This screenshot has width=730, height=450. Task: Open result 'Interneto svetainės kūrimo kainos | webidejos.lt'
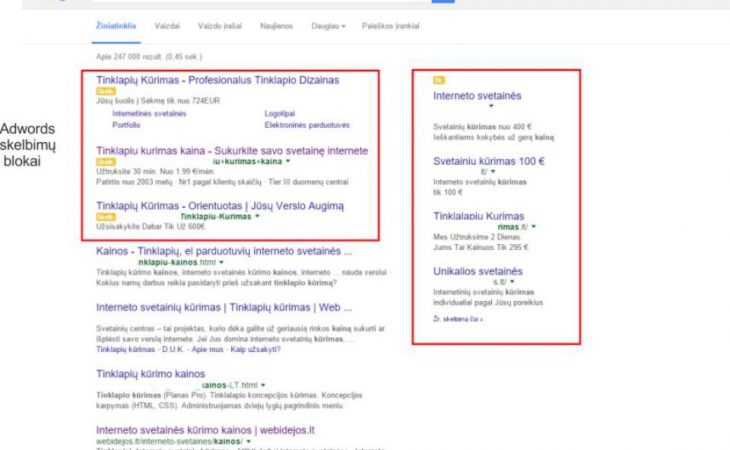(205, 430)
